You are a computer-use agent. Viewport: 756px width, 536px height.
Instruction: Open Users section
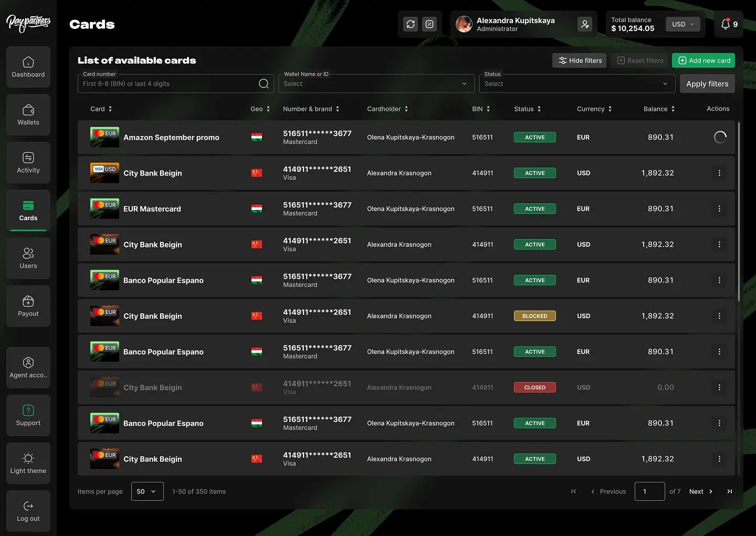(28, 258)
